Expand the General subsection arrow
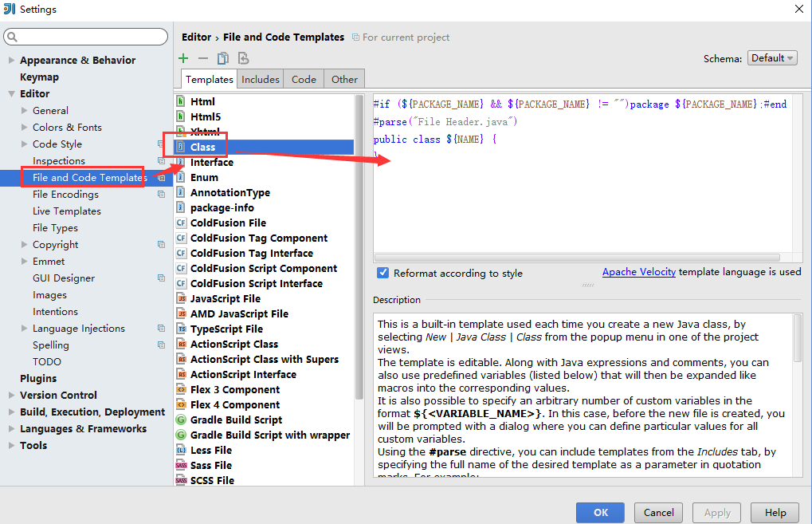 click(25, 110)
